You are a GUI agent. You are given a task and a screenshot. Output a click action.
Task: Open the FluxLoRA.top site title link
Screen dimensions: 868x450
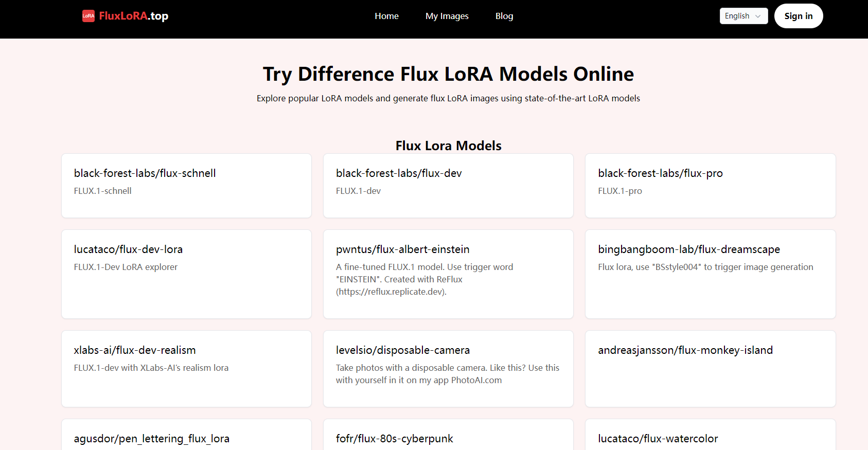click(133, 16)
